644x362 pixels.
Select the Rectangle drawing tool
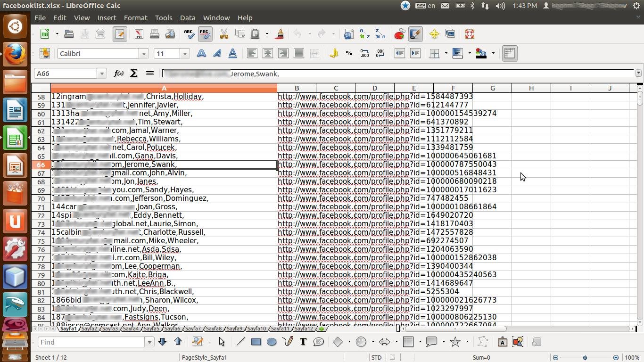(x=256, y=342)
